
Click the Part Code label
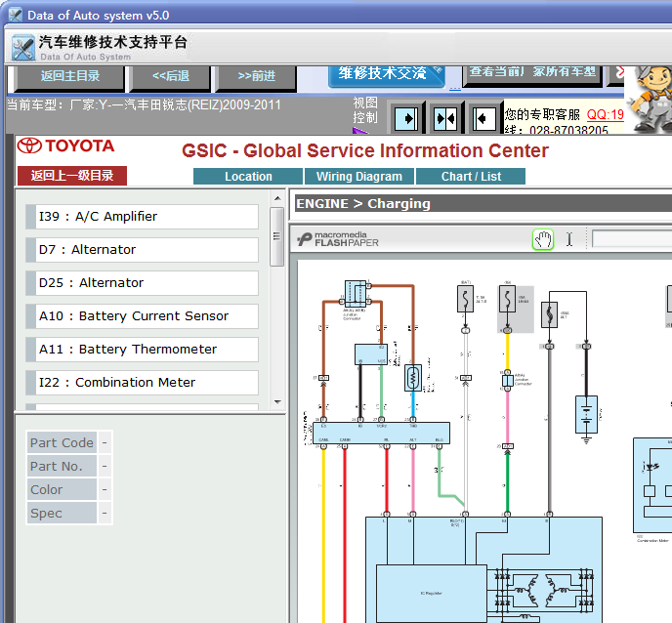[62, 442]
